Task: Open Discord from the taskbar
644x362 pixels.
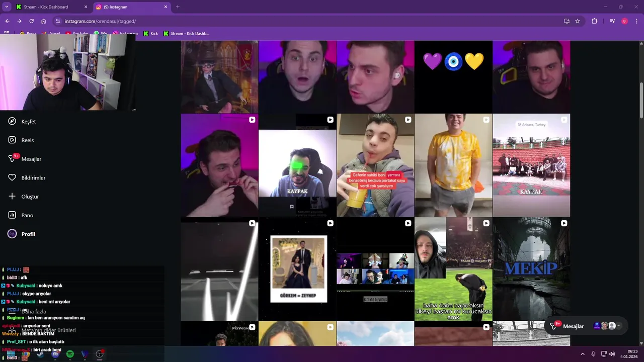Action: click(55, 354)
